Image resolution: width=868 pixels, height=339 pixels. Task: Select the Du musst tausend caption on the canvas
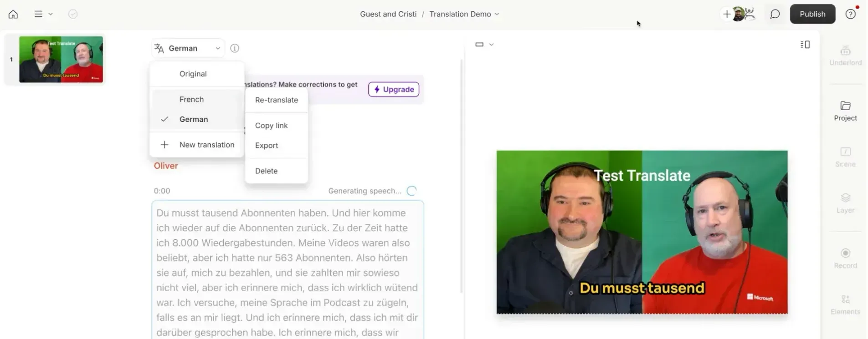642,288
